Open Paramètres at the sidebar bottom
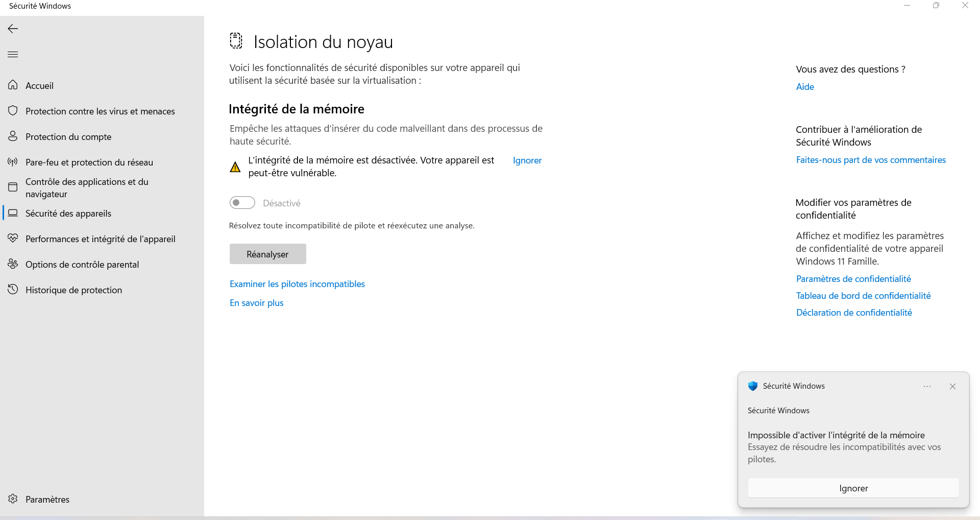 [102, 499]
